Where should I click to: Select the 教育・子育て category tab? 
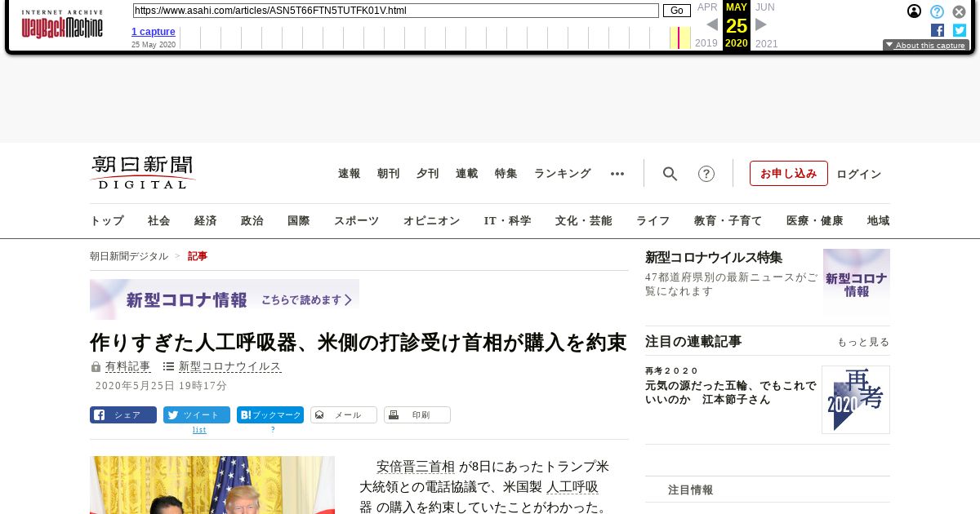(x=728, y=221)
